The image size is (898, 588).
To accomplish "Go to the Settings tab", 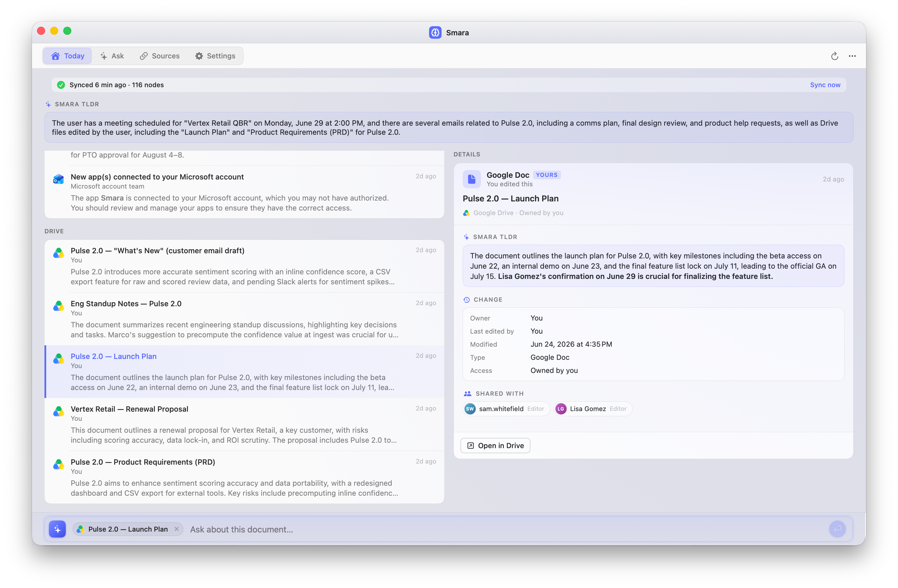I will 215,56.
